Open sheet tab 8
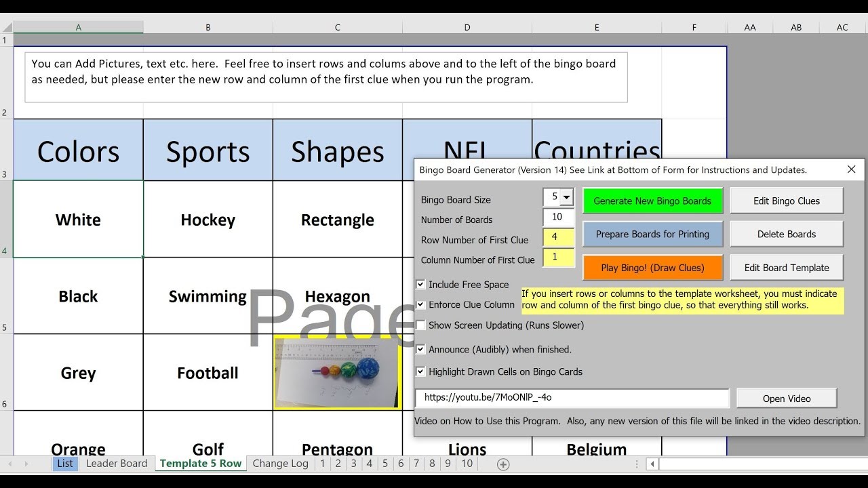 tap(432, 464)
